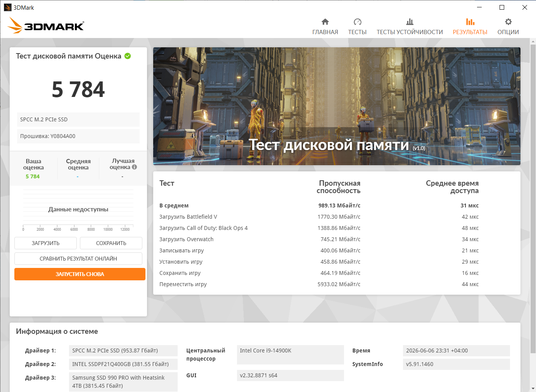Select the РЕЗУЛЬТАТЫ bar chart icon
The image size is (536, 392).
pos(470,22)
